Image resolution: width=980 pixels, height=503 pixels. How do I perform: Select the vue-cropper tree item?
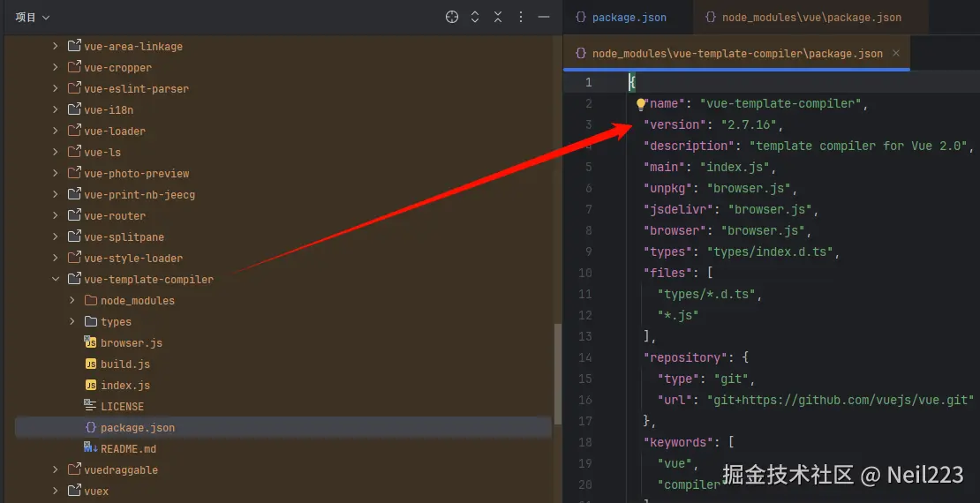pyautogui.click(x=117, y=67)
